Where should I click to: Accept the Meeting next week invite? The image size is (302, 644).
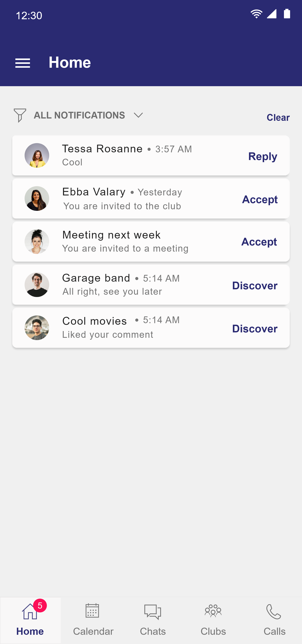click(x=259, y=242)
